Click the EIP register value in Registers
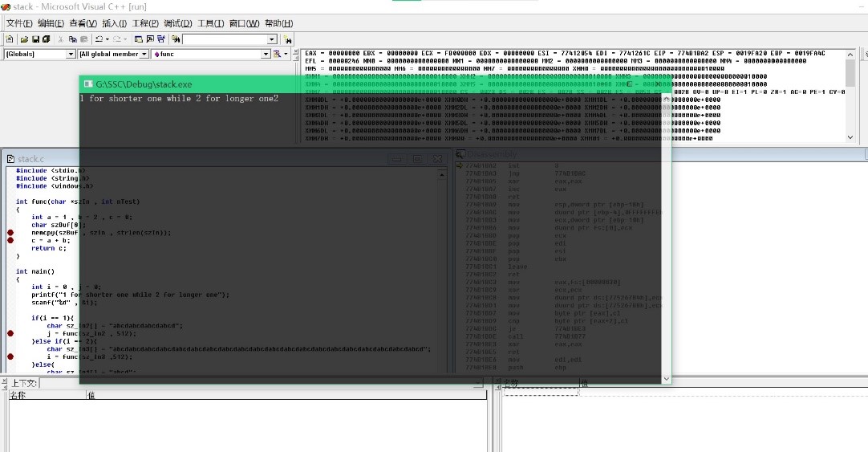This screenshot has height=452, width=868. (692, 53)
